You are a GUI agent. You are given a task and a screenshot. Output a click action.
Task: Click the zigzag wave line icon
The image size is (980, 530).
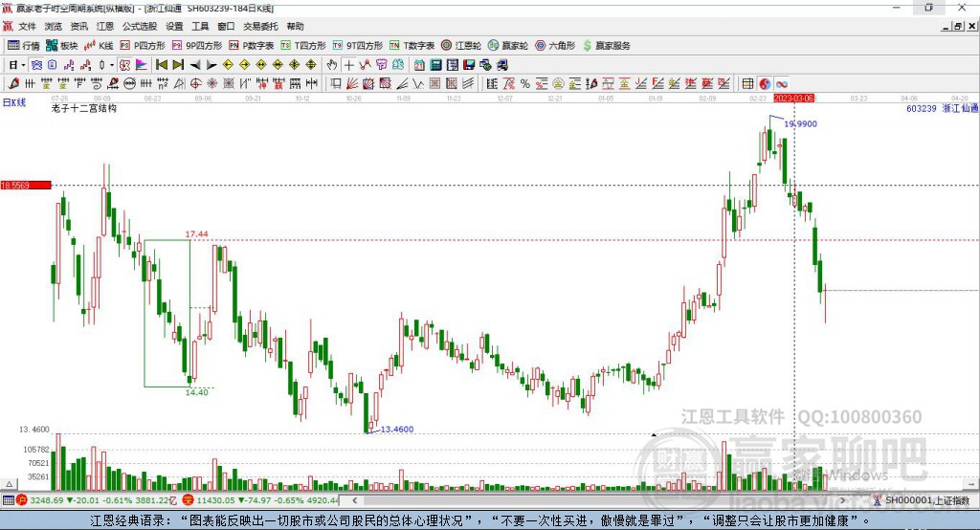pyautogui.click(x=417, y=84)
